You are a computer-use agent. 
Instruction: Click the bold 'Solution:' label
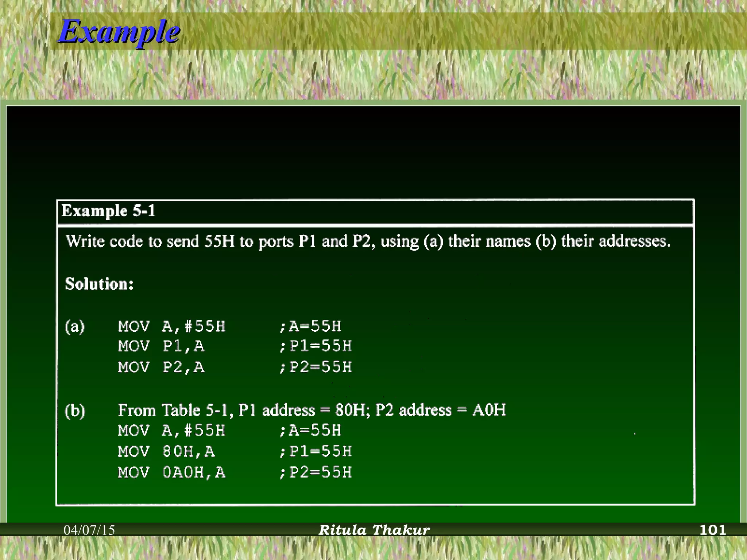[x=99, y=284]
